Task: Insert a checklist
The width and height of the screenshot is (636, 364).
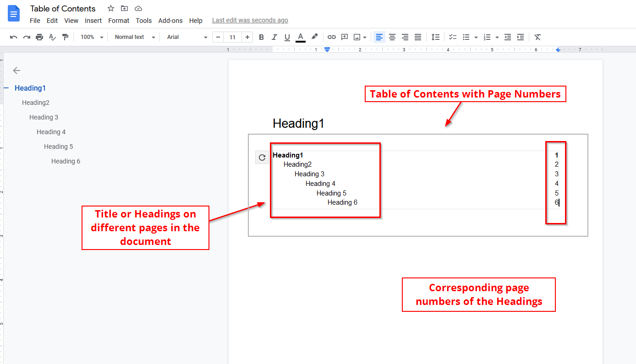Action: [453, 37]
